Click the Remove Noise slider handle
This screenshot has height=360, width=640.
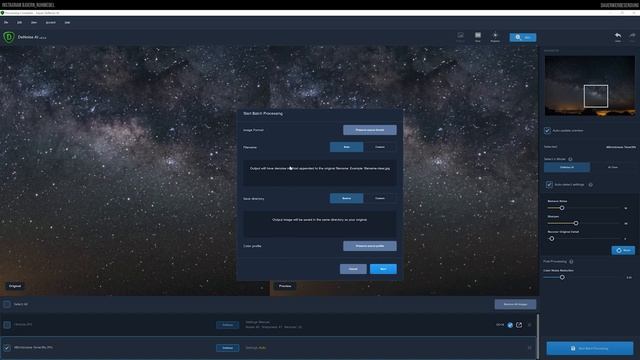tap(562, 208)
